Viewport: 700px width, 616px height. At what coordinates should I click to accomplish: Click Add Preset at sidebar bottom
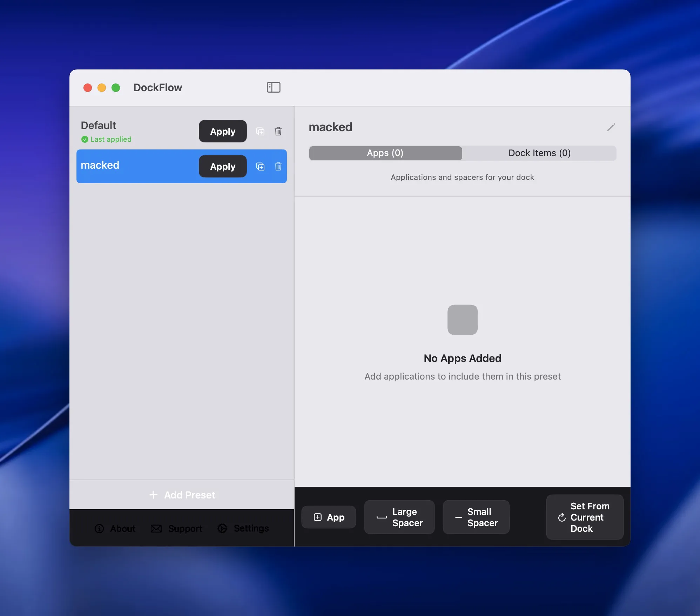tap(182, 495)
